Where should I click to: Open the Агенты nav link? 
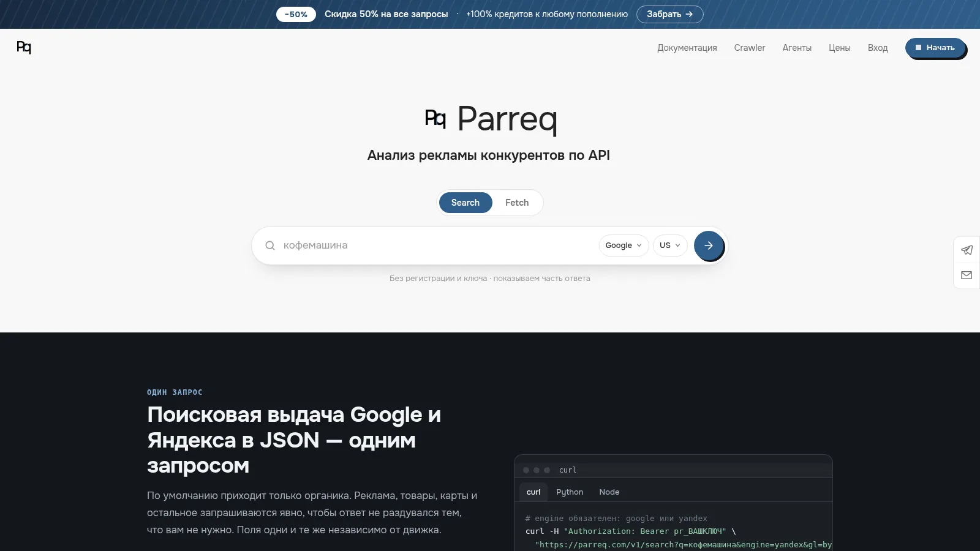pyautogui.click(x=797, y=48)
